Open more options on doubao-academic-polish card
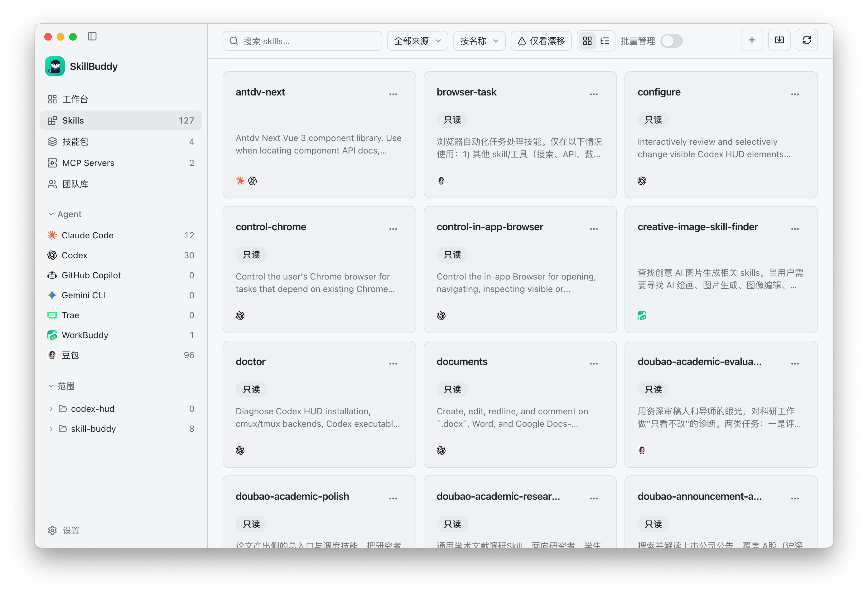 click(x=393, y=498)
